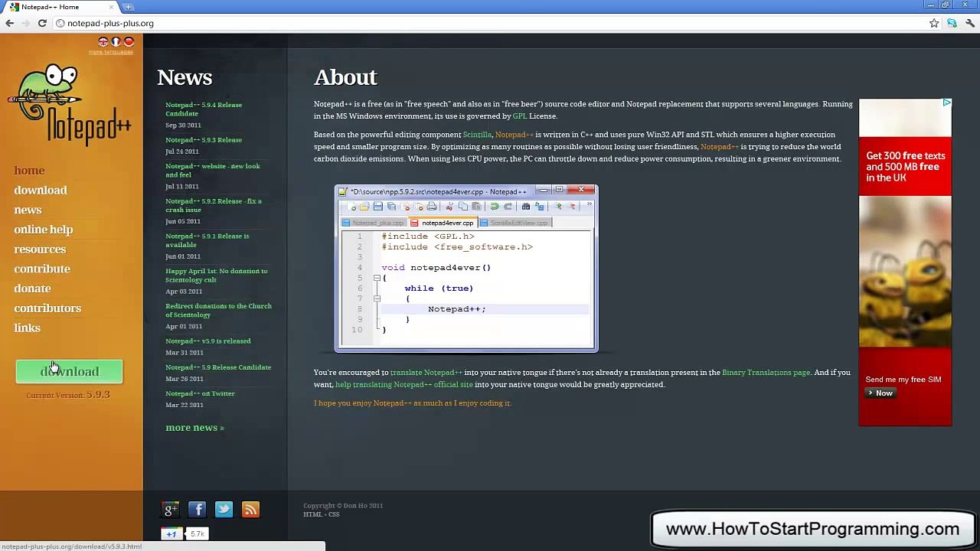This screenshot has height=551, width=980.
Task: Follow the GPL license link
Action: [519, 116]
